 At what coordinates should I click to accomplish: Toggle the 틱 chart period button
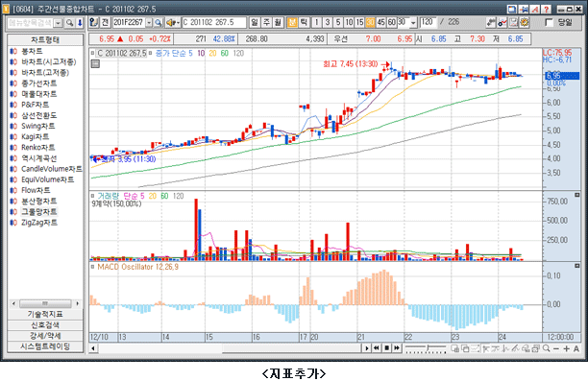click(x=304, y=22)
